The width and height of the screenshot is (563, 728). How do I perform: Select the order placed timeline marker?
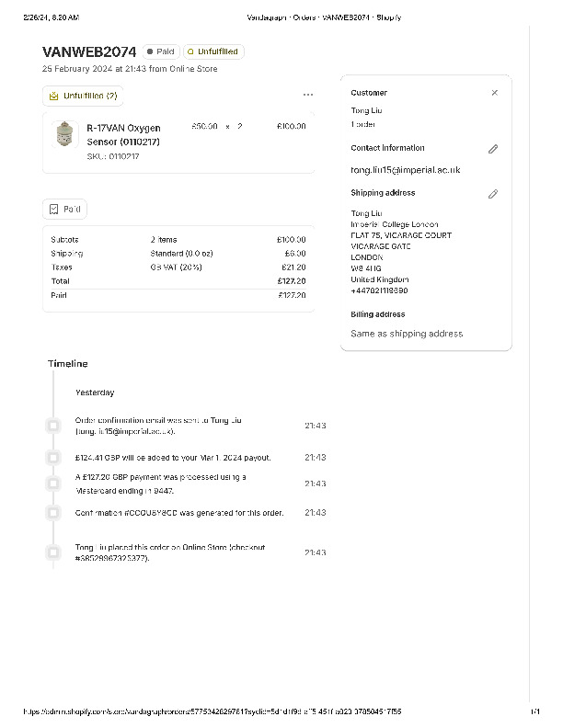53,552
